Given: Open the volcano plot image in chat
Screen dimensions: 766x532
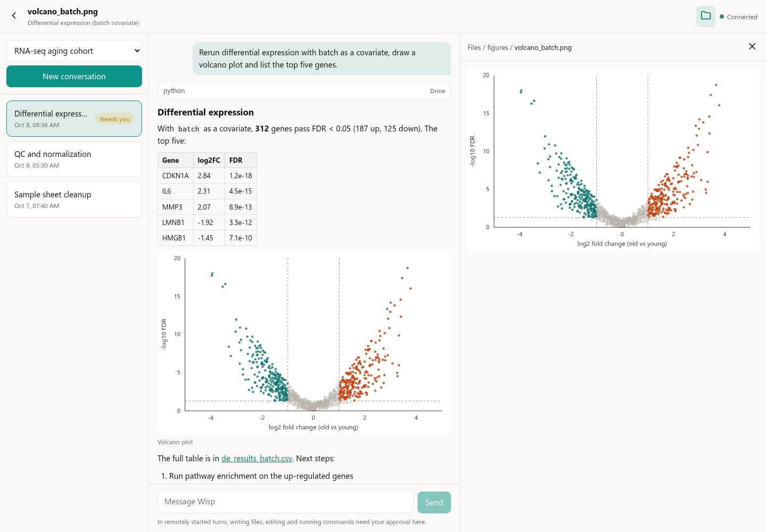Looking at the screenshot, I should (304, 343).
